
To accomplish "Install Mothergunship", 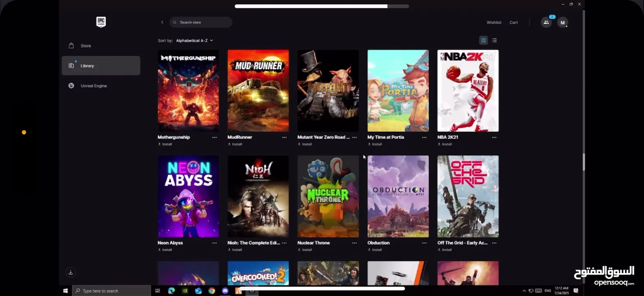I will (x=165, y=144).
